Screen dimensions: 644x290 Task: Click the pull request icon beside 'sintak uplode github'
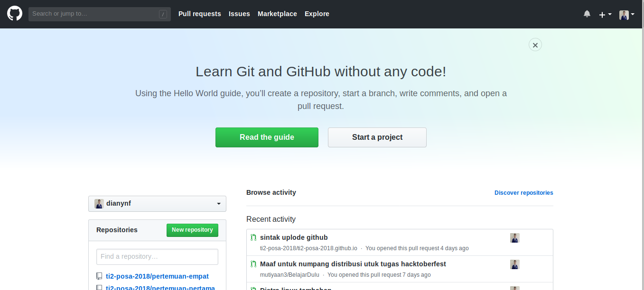(x=254, y=237)
